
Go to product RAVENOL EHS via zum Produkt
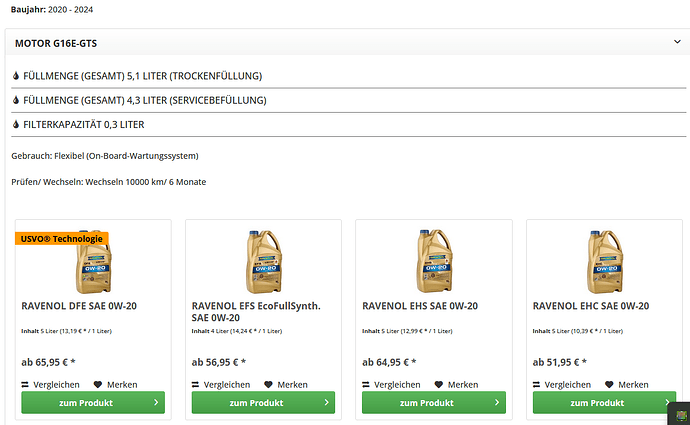click(x=434, y=403)
